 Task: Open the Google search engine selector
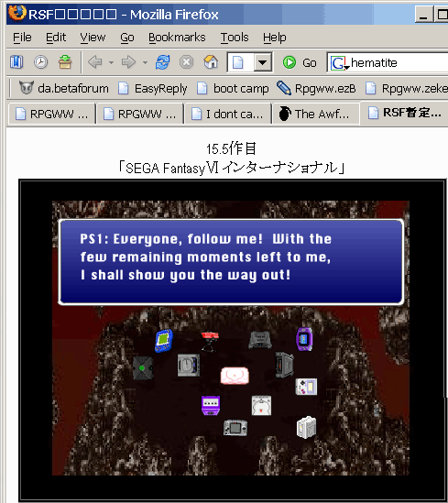[339, 63]
